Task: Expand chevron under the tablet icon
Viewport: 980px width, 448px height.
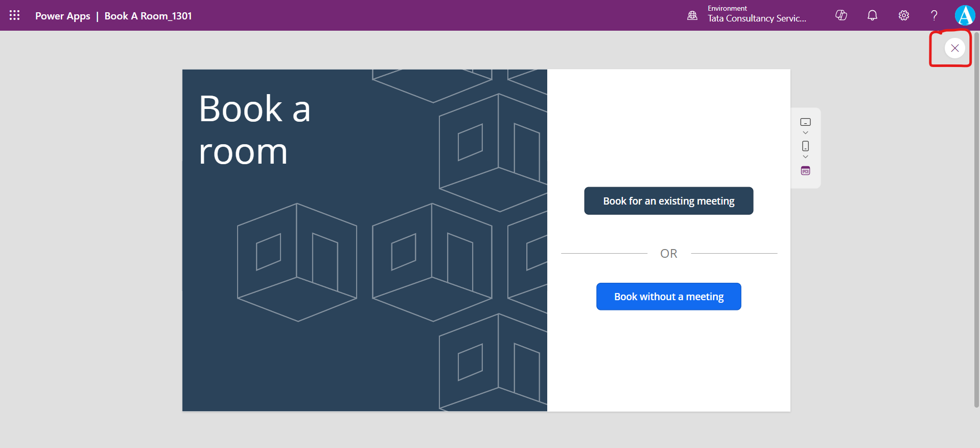Action: (805, 133)
